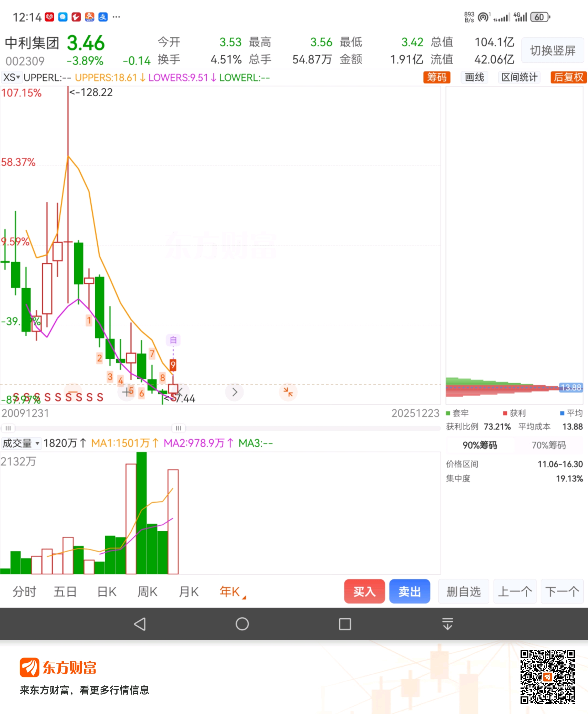Tap the hide navigation bar icon

pos(448,624)
